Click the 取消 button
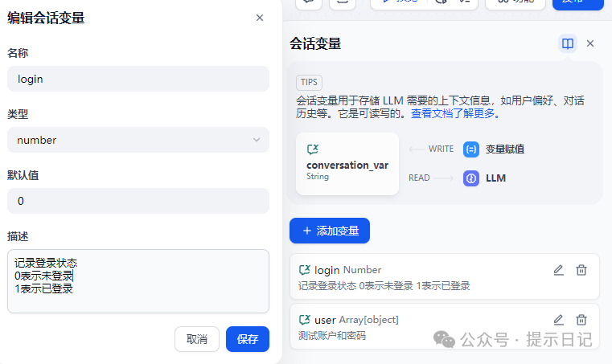 point(197,339)
